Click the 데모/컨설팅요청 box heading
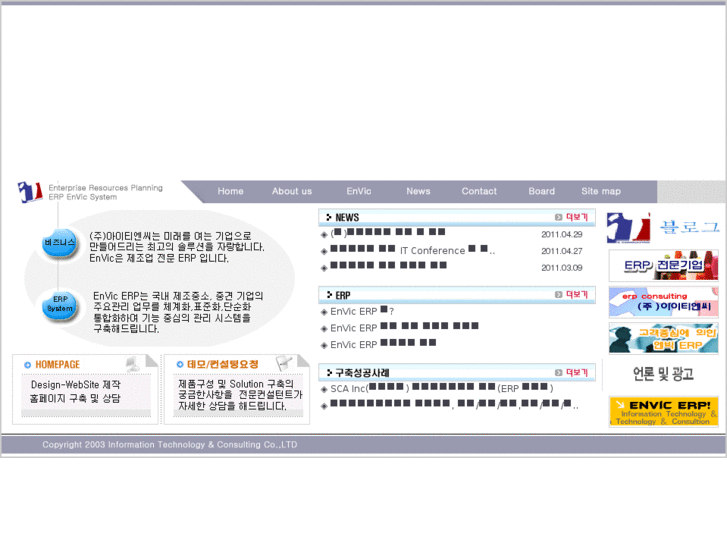 tap(223, 365)
